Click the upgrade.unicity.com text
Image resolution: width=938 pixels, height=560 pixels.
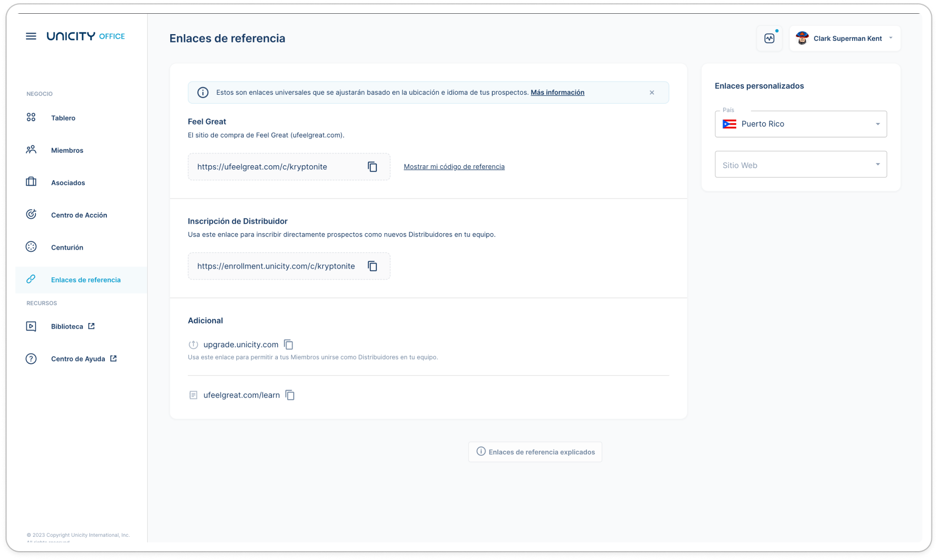241,344
